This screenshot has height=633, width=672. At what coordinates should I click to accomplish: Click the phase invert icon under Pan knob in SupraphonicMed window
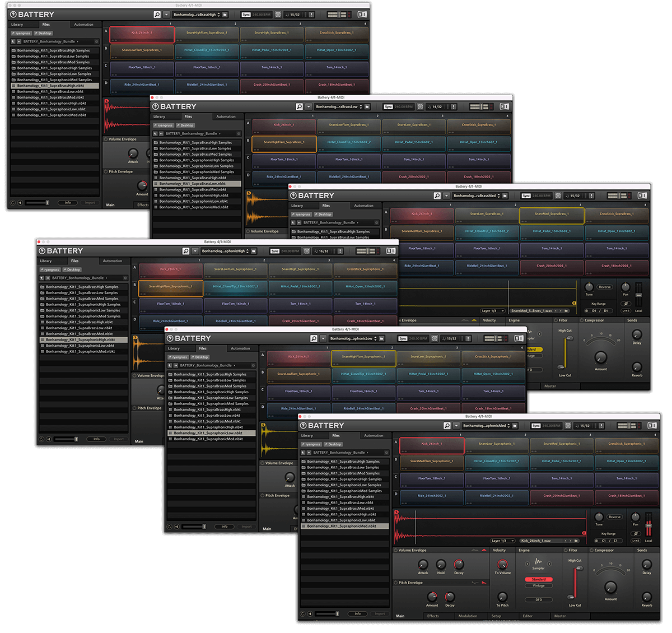pos(636,533)
